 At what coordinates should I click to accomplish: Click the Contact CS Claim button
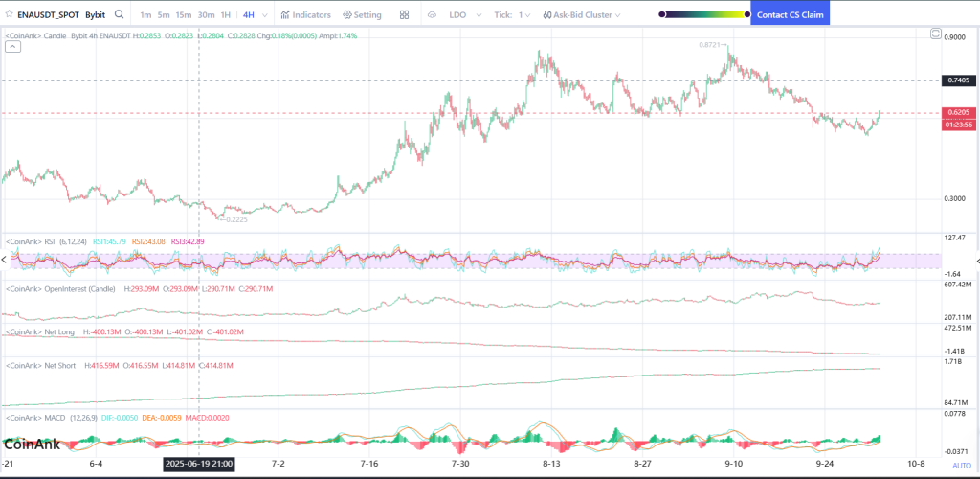[x=790, y=14]
